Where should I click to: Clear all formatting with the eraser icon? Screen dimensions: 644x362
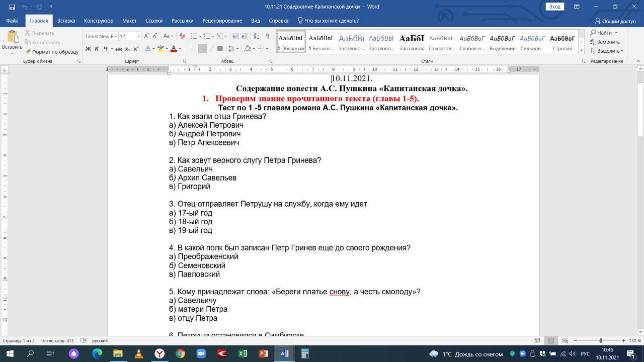pos(182,36)
